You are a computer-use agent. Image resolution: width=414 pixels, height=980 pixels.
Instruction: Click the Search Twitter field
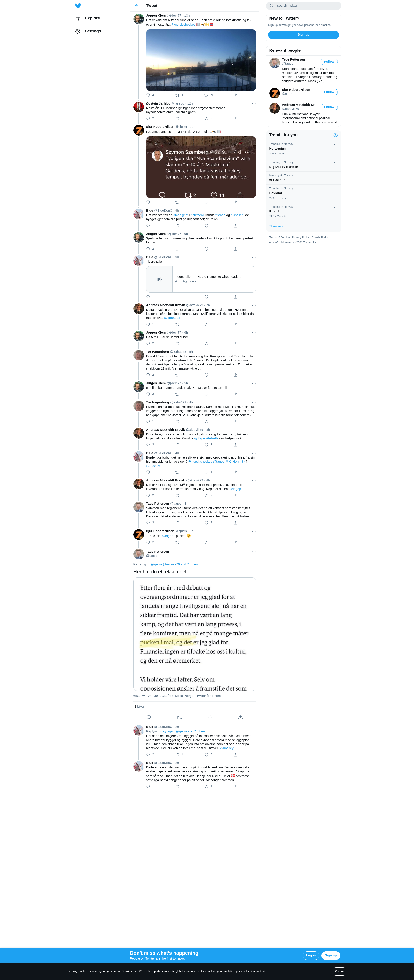[304, 6]
